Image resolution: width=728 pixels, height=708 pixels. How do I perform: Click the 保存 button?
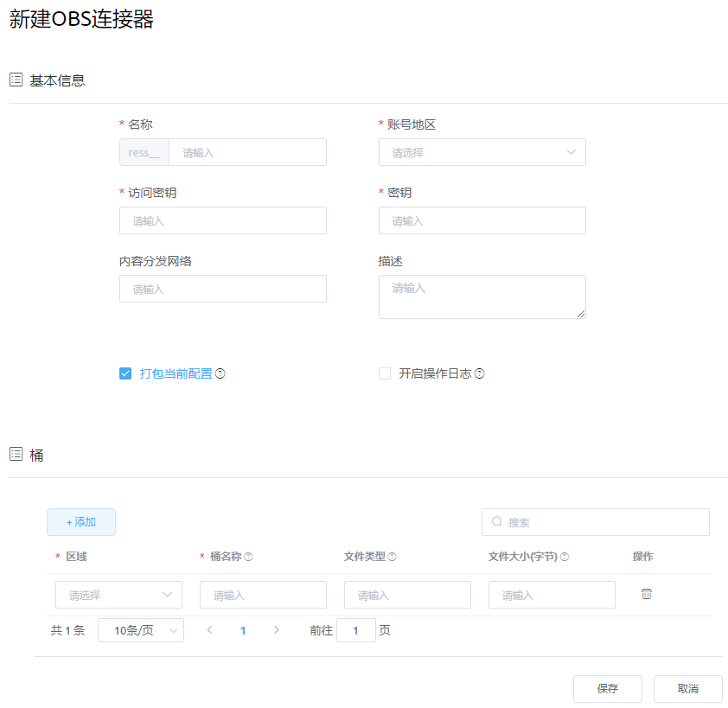pos(608,689)
